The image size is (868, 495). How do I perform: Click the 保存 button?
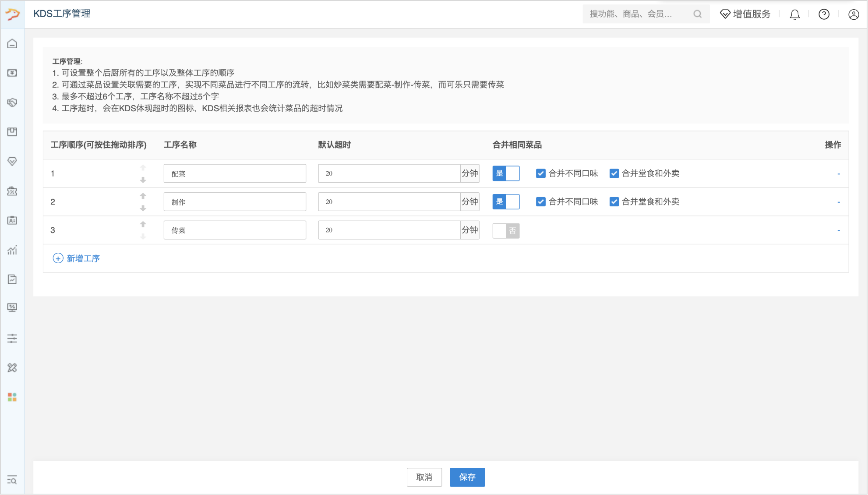(467, 477)
